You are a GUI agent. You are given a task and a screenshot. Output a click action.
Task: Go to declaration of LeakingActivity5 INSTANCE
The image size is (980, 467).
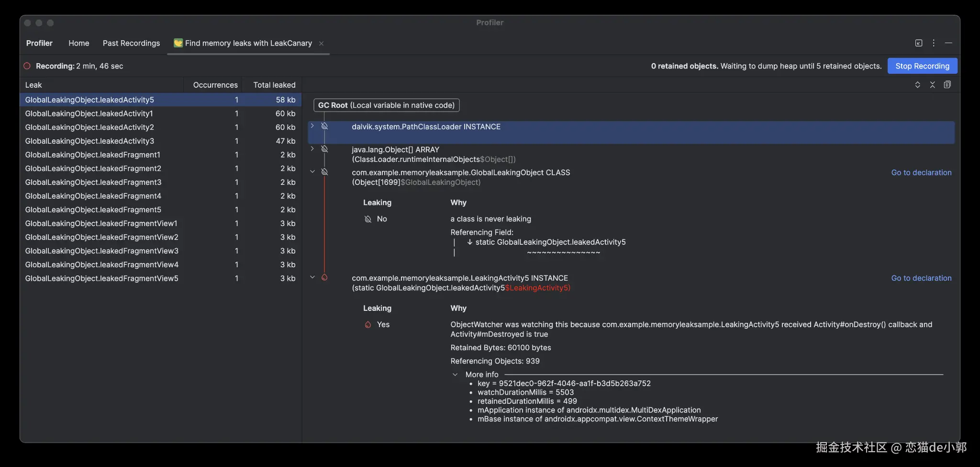pos(921,278)
